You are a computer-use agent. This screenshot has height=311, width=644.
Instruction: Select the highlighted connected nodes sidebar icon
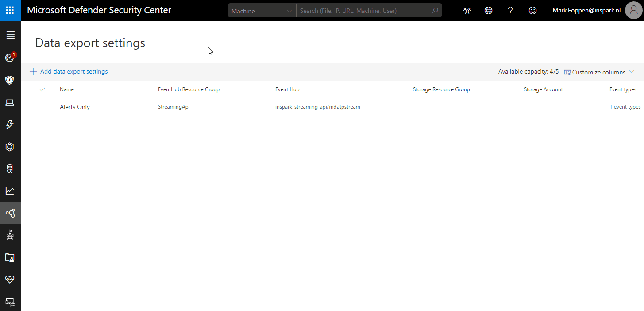coord(10,214)
